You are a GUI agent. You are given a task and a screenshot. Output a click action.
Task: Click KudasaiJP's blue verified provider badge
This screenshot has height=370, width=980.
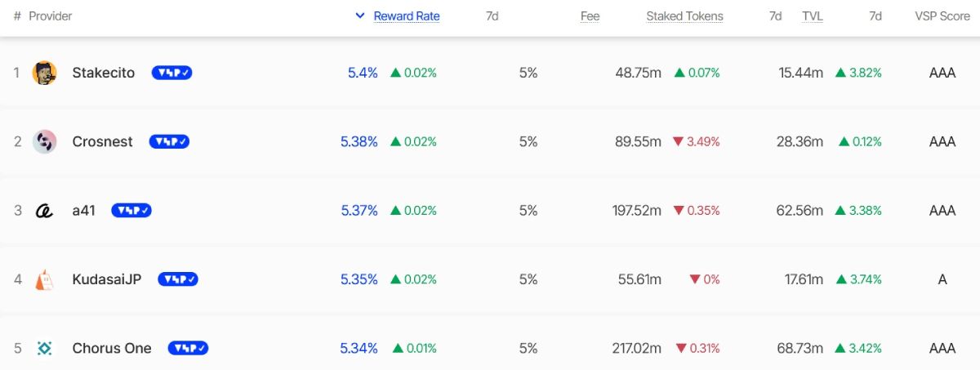(178, 279)
